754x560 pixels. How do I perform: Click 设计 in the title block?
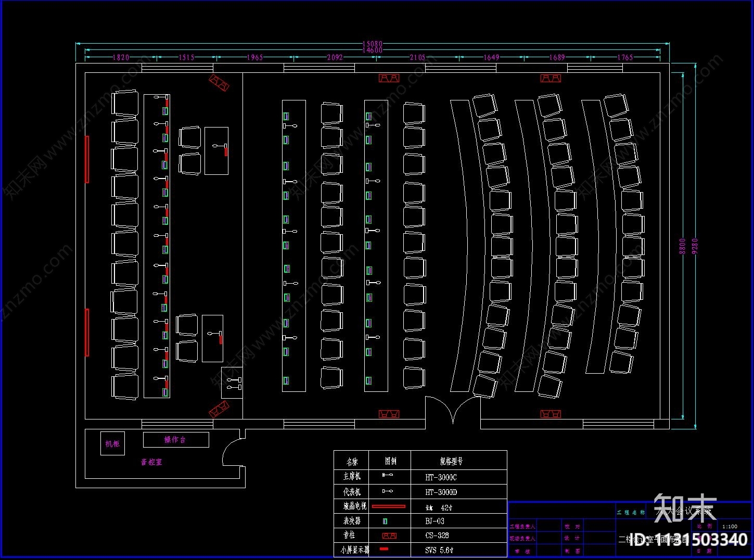coord(572,539)
